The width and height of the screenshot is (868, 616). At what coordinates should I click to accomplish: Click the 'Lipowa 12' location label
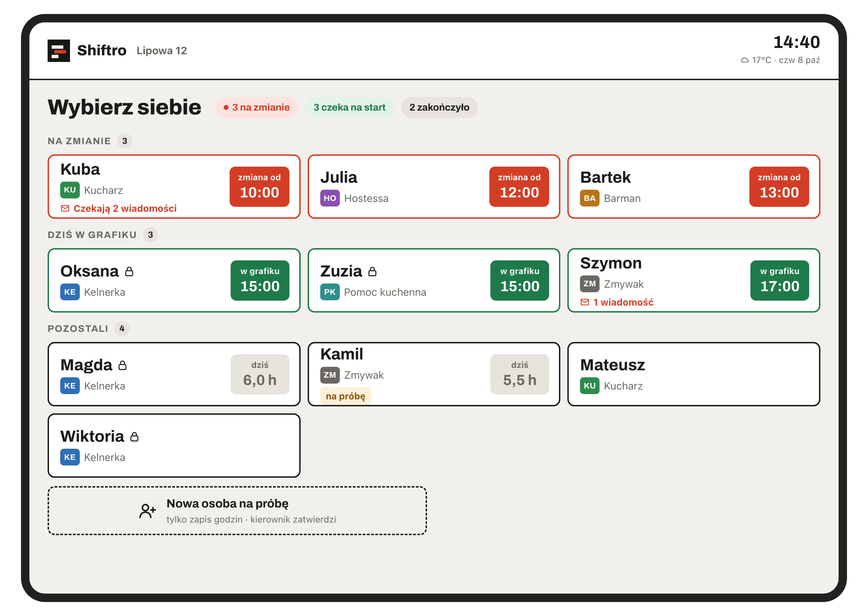coord(162,50)
